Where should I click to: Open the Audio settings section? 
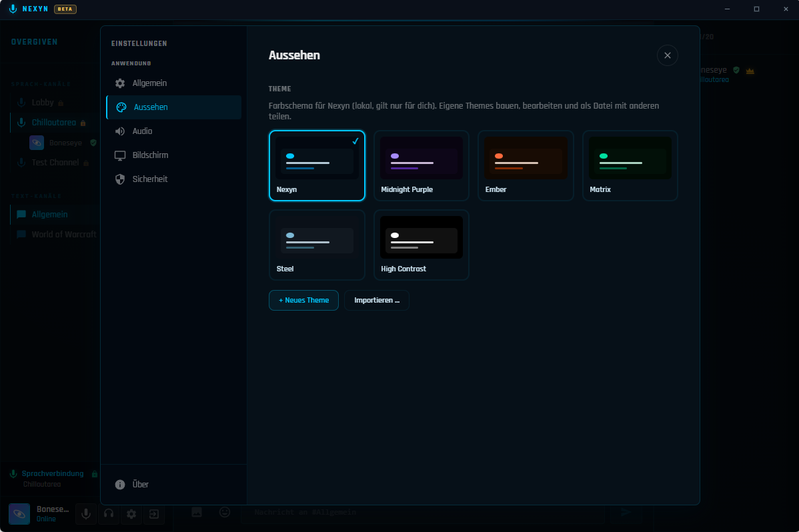174,131
